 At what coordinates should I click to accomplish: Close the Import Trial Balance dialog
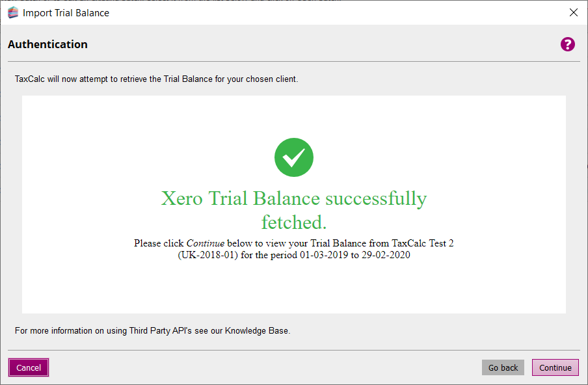click(573, 12)
